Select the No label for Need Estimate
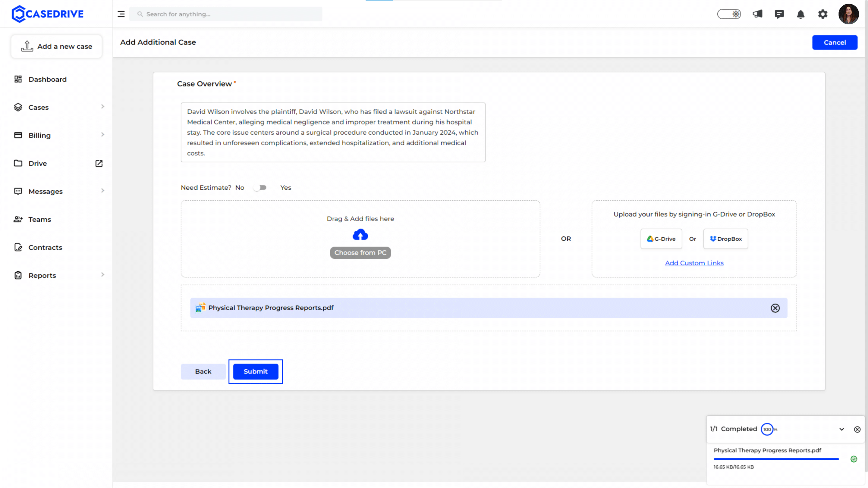Image resolution: width=868 pixels, height=488 pixels. point(240,188)
